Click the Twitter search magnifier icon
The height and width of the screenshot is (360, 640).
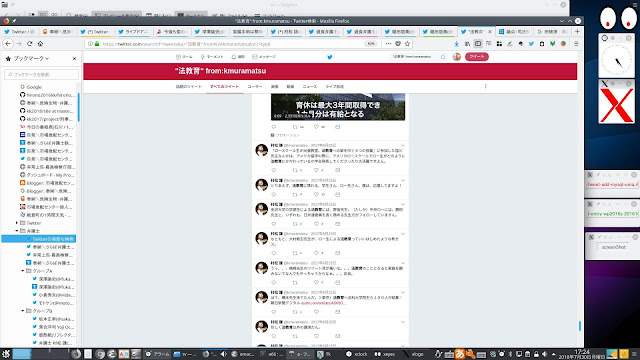point(443,57)
